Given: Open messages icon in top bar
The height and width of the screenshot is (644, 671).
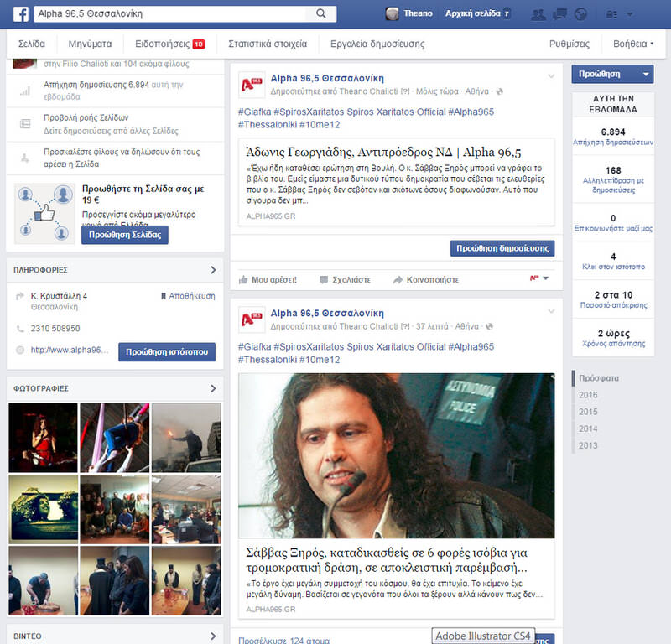Looking at the screenshot, I should tap(559, 15).
